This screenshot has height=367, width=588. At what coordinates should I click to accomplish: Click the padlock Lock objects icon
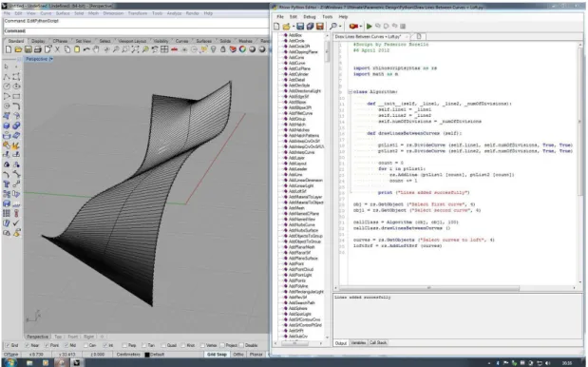(223, 49)
